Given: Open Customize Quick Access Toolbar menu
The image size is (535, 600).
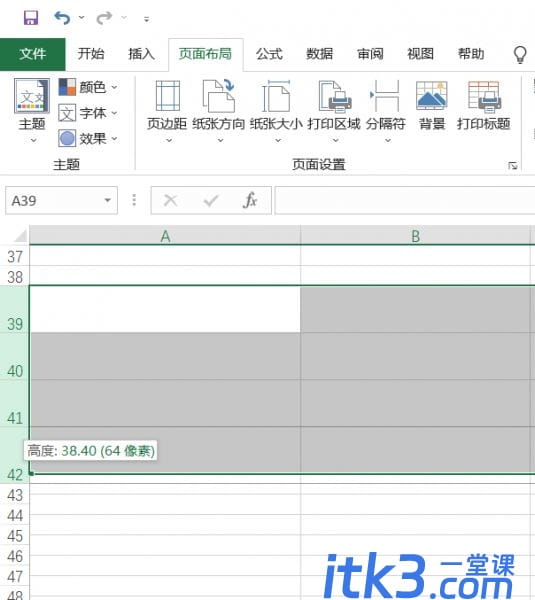Looking at the screenshot, I should pyautogui.click(x=147, y=18).
